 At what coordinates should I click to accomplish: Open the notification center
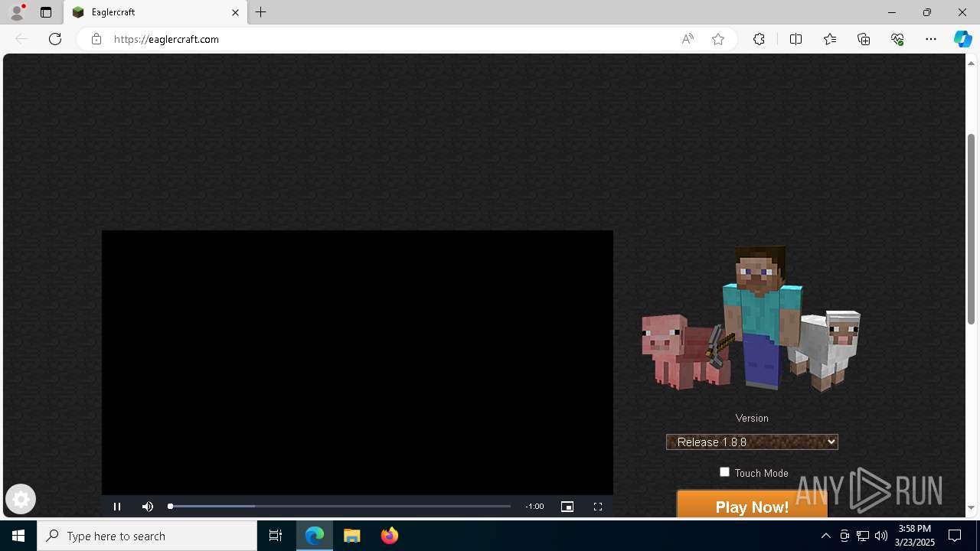[955, 536]
